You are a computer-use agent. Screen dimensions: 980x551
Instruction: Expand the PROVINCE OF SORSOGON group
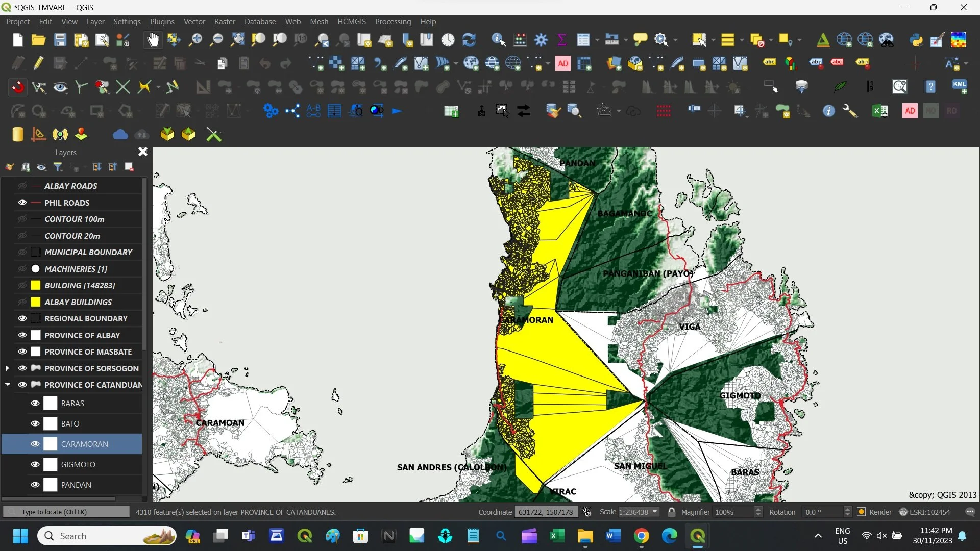click(x=7, y=368)
